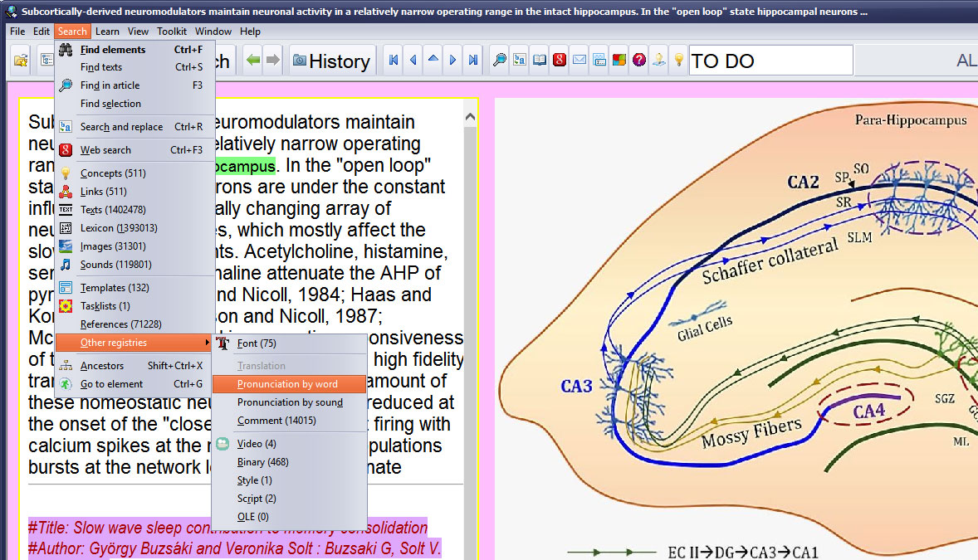Viewport: 978px width, 560px height.
Task: Open the History button in toolbar
Action: click(330, 61)
